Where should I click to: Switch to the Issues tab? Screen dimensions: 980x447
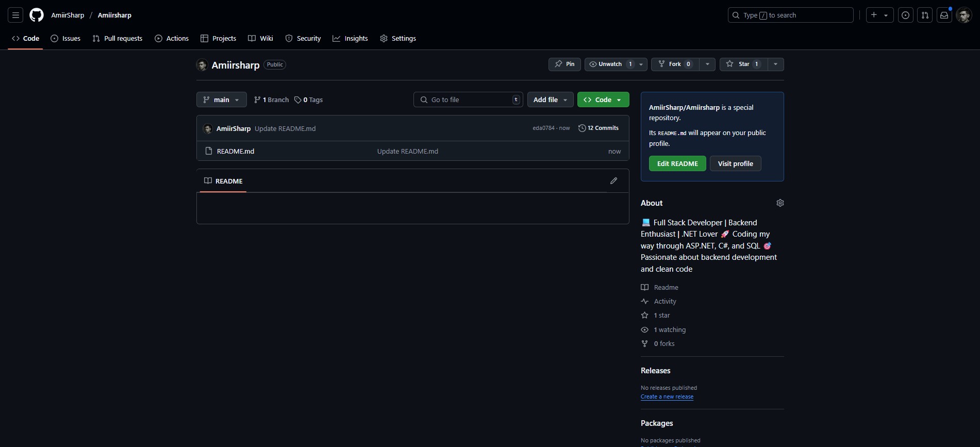65,39
